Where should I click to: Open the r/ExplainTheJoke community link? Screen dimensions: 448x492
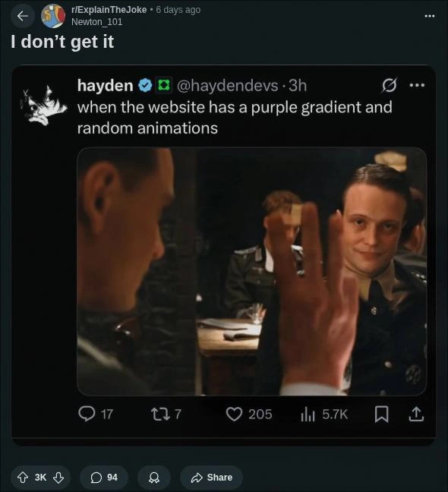pyautogui.click(x=109, y=10)
